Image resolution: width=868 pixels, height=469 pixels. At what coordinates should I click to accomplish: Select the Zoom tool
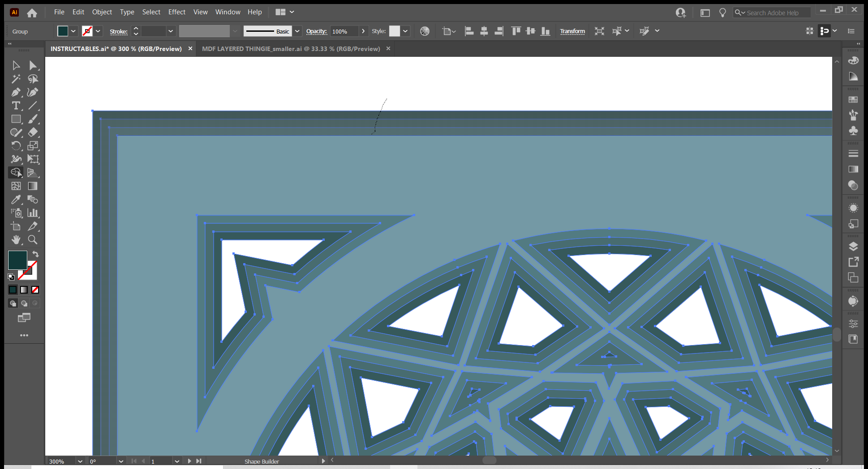[33, 240]
